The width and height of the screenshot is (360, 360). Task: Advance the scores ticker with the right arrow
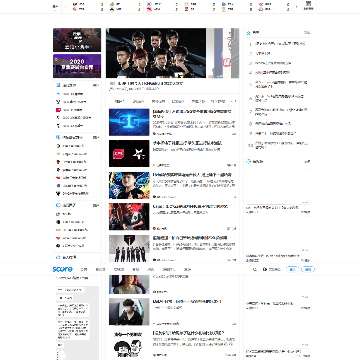point(296,7)
